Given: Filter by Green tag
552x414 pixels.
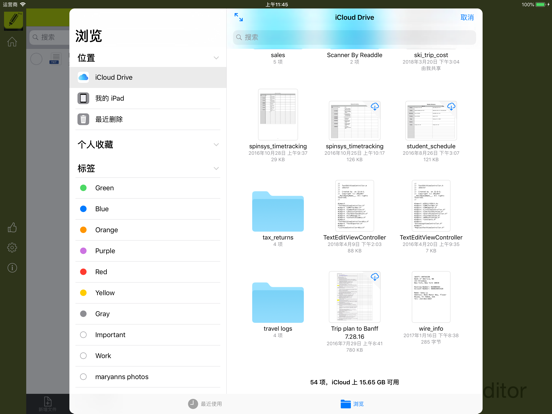Looking at the screenshot, I should 148,188.
